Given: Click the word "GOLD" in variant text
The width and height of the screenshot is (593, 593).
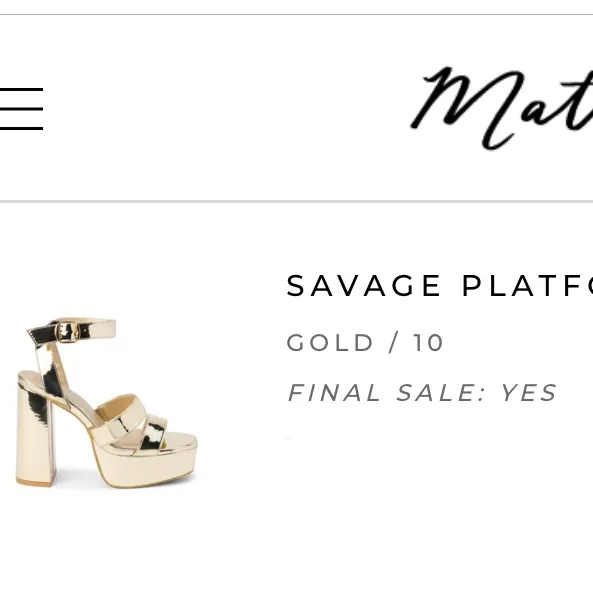Looking at the screenshot, I should pos(330,343).
